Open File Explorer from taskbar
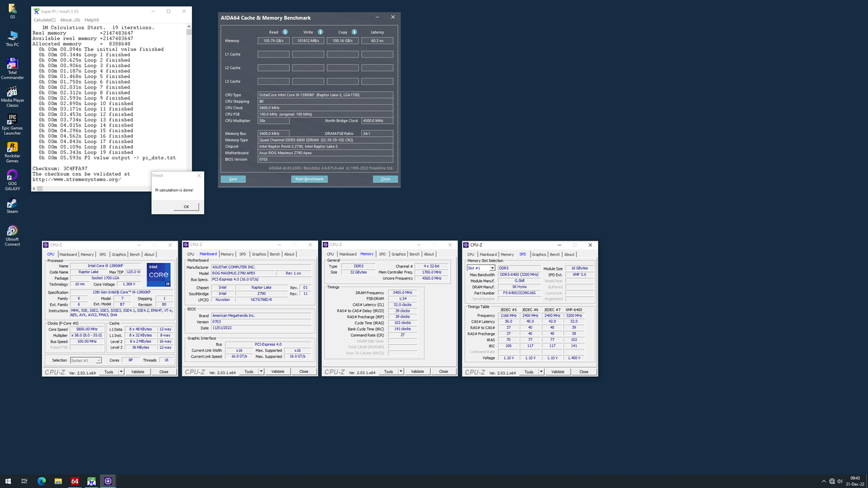The width and height of the screenshot is (868, 488). pos(58,481)
